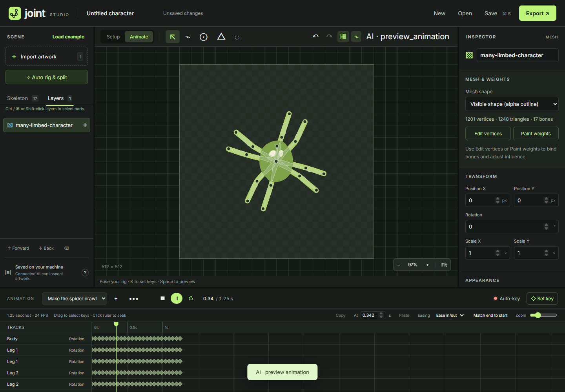Viewport: 565px width, 392px height.
Task: Click the Copy keys button
Action: (341, 316)
